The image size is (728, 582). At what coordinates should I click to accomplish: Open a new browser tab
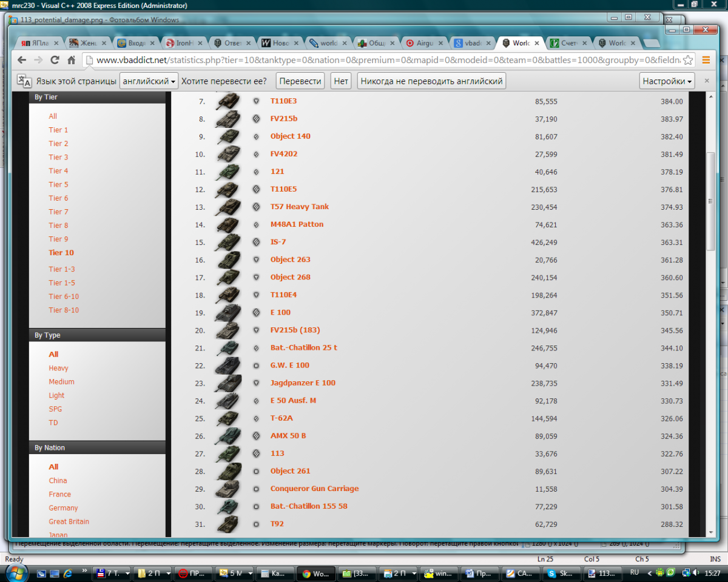pyautogui.click(x=652, y=43)
